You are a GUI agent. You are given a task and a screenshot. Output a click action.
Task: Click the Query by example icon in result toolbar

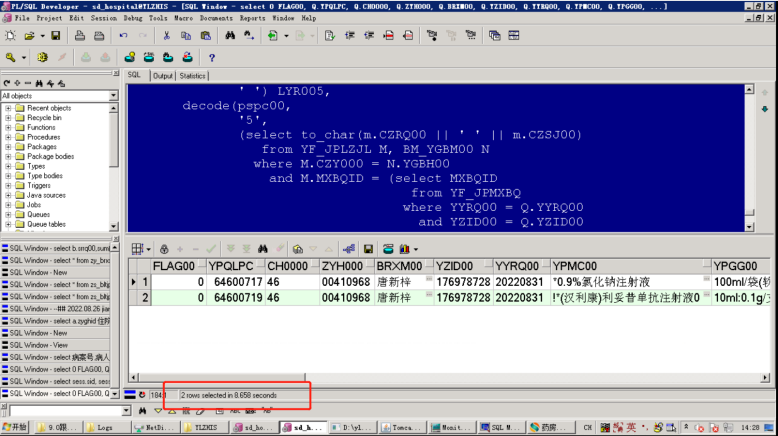(298, 249)
